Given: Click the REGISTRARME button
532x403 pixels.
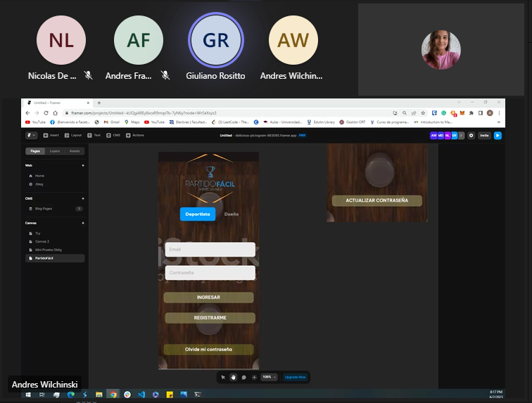Looking at the screenshot, I should click(x=210, y=318).
